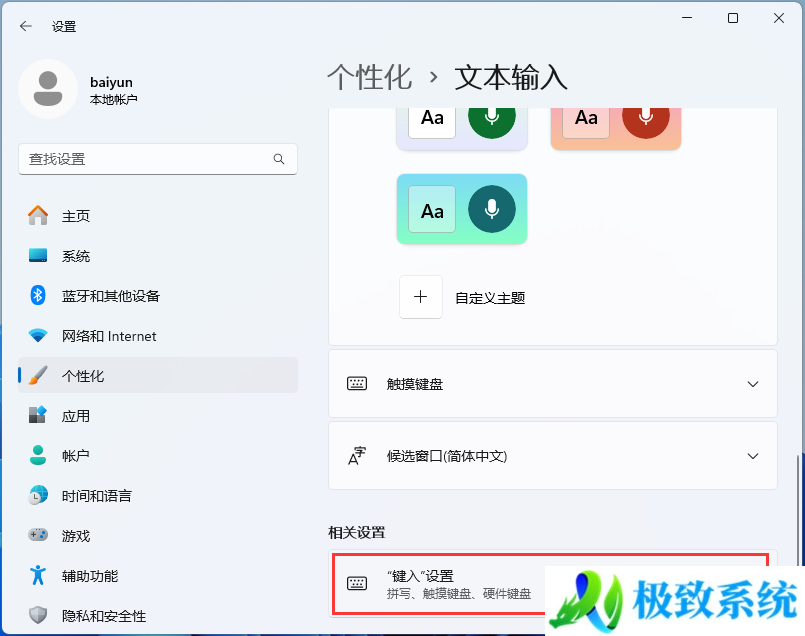Open 网络和 Internet page
The height and width of the screenshot is (636, 805).
tap(158, 336)
